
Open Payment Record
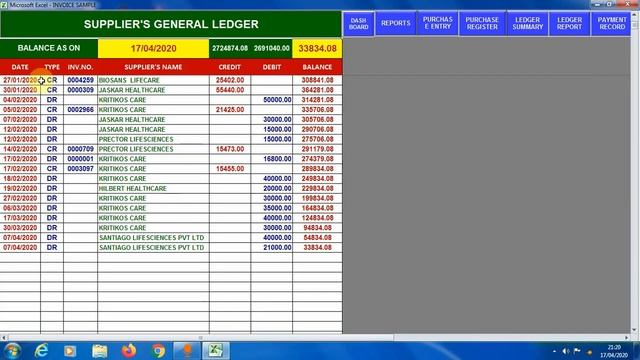click(611, 23)
